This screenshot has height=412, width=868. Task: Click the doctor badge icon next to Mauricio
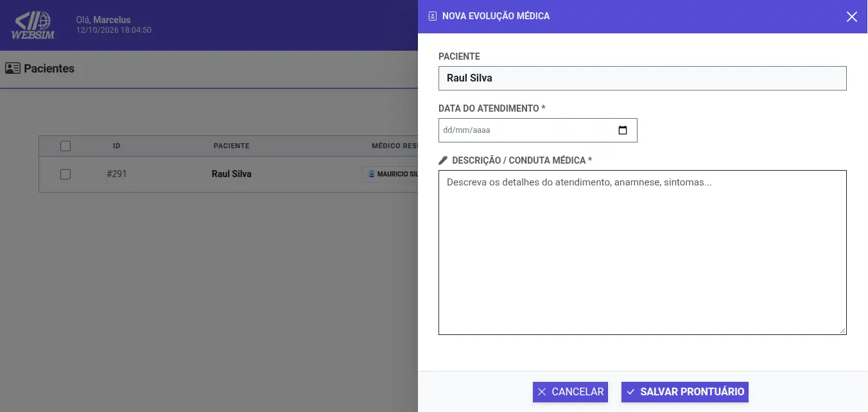click(x=371, y=174)
